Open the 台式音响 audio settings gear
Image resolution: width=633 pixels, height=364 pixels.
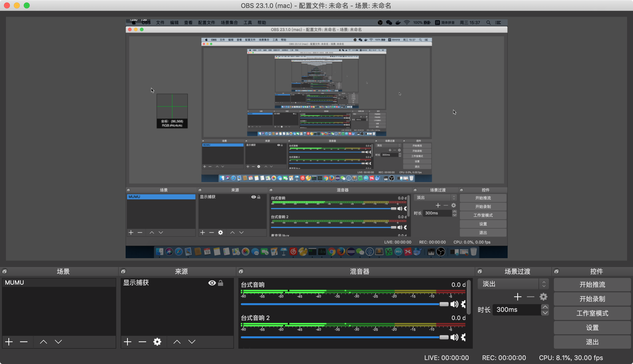click(x=464, y=304)
